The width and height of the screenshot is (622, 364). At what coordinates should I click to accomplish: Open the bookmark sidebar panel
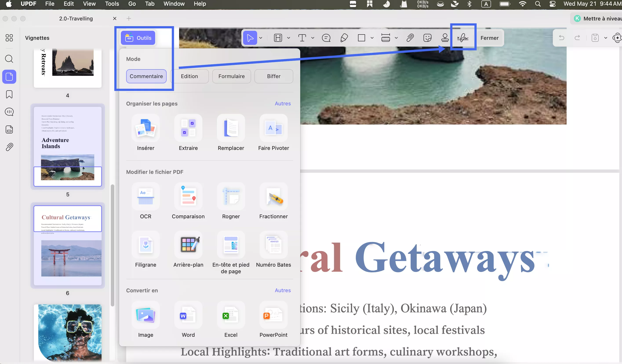(9, 94)
